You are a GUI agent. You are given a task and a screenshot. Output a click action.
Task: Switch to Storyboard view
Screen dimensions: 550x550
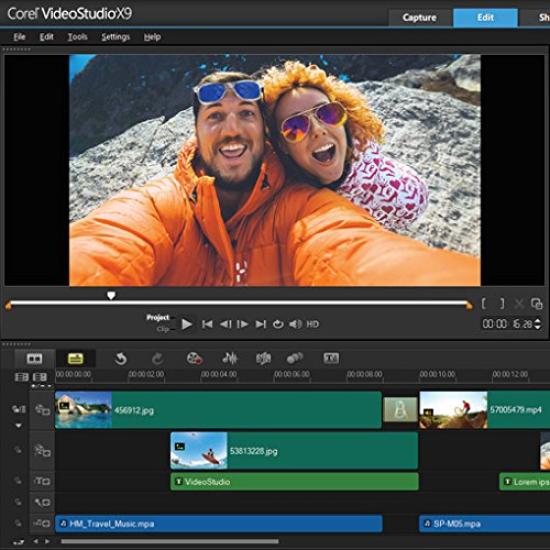(x=34, y=358)
